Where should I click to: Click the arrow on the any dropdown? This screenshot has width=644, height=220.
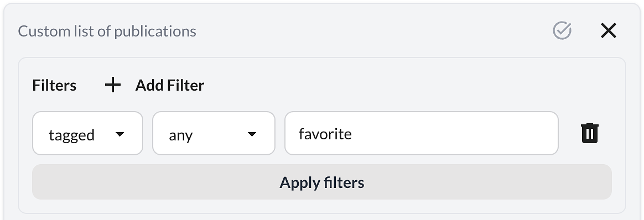coord(252,134)
